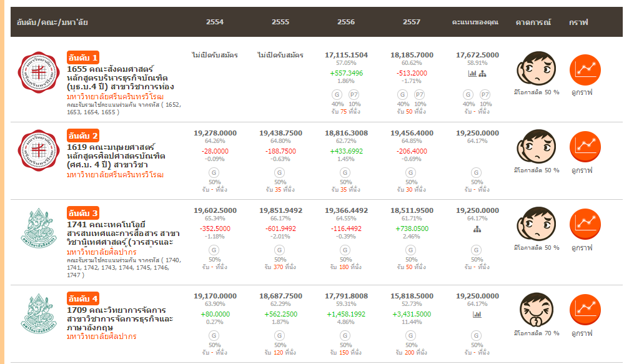Screen dimensions: 629x364
Task: Open the graph icon for rank 3 row
Action: 585,225
